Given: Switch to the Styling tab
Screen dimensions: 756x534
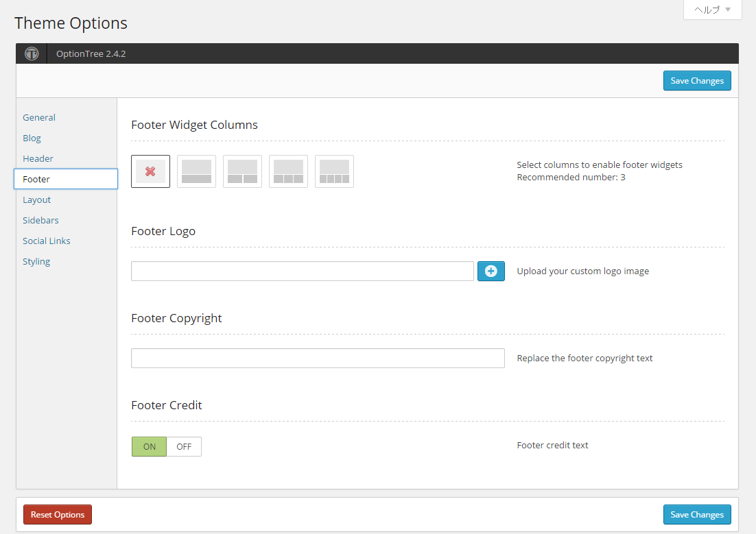Looking at the screenshot, I should (36, 262).
